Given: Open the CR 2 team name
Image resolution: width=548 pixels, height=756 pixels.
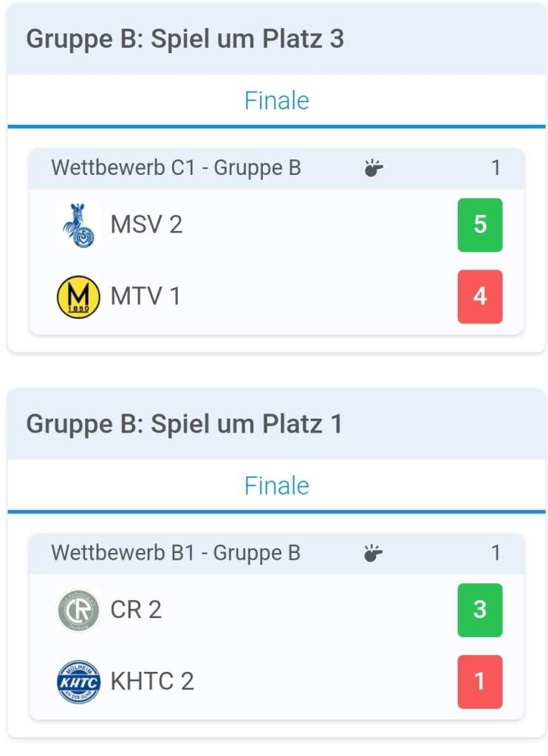Looking at the screenshot, I should (x=136, y=610).
